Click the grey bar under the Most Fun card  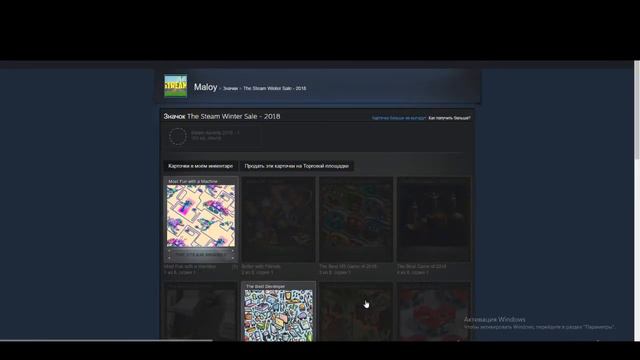point(201,254)
